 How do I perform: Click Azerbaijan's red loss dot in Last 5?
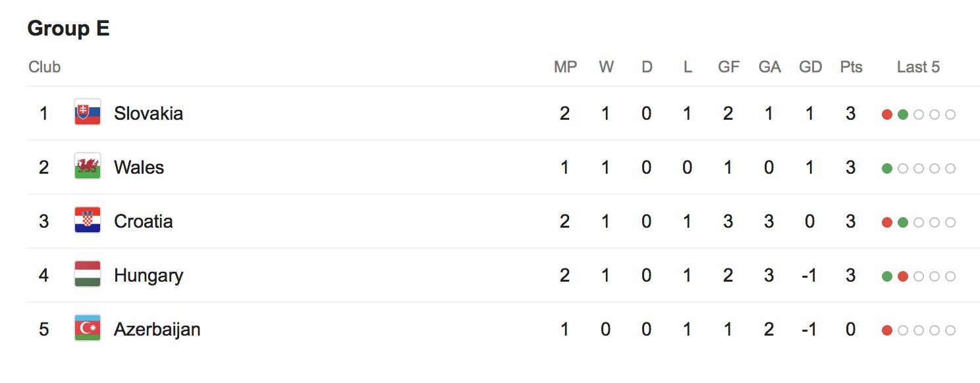point(887,330)
